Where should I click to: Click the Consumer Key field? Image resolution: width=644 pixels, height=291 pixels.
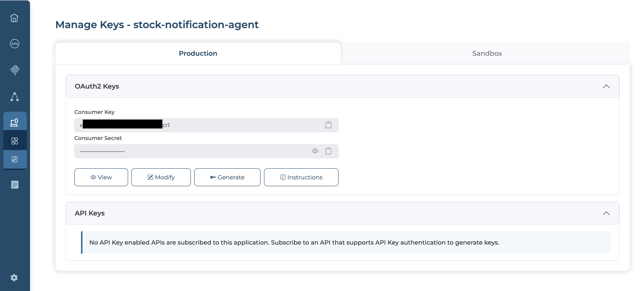[x=206, y=125]
